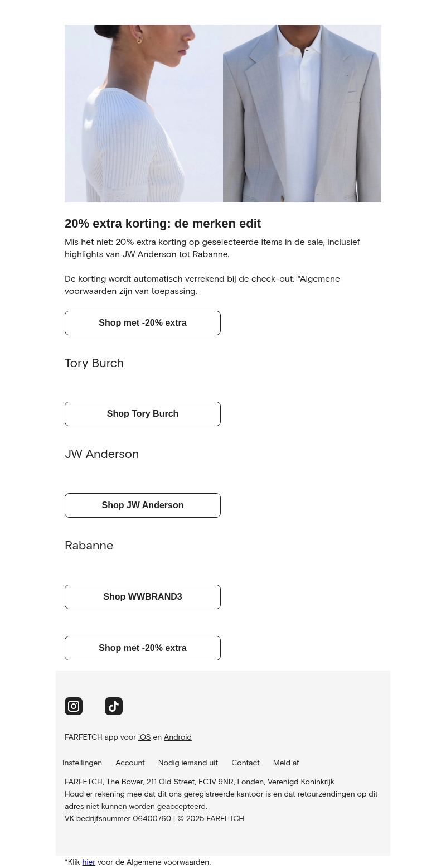Click the JW Anderson brand heading
Screen dimensions: 446x868
coord(102,454)
